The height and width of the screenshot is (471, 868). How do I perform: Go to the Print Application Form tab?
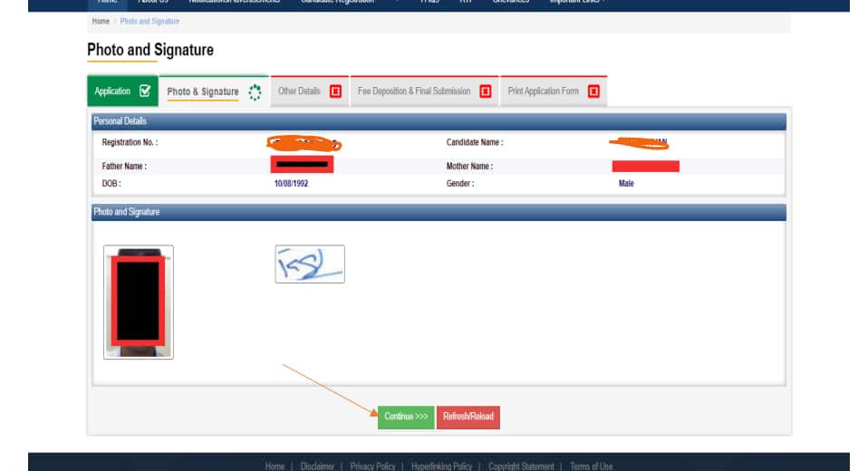pos(554,91)
